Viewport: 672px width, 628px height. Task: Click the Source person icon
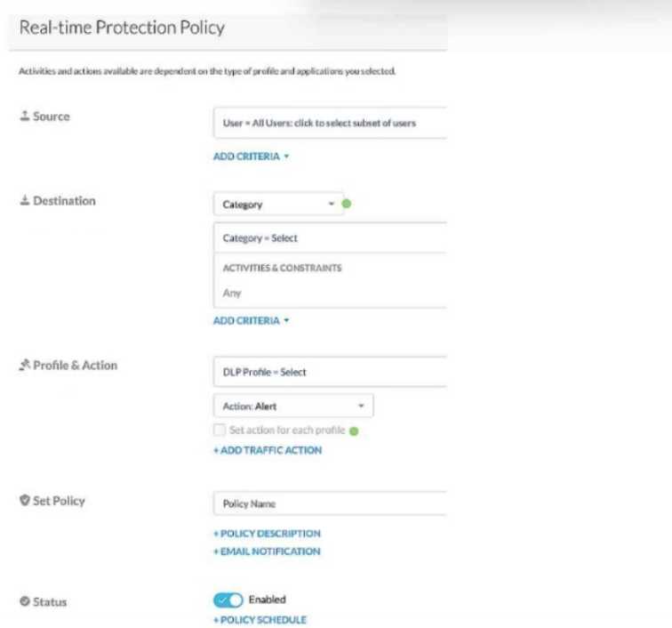coord(23,117)
